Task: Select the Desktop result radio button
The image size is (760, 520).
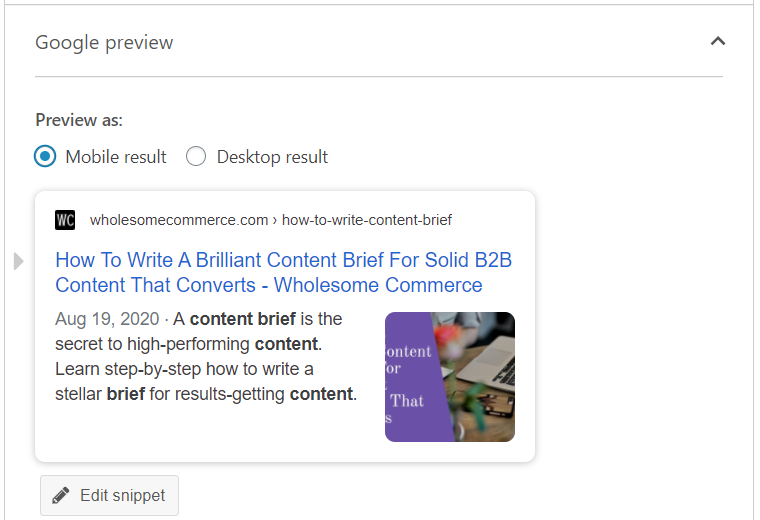Action: click(196, 157)
